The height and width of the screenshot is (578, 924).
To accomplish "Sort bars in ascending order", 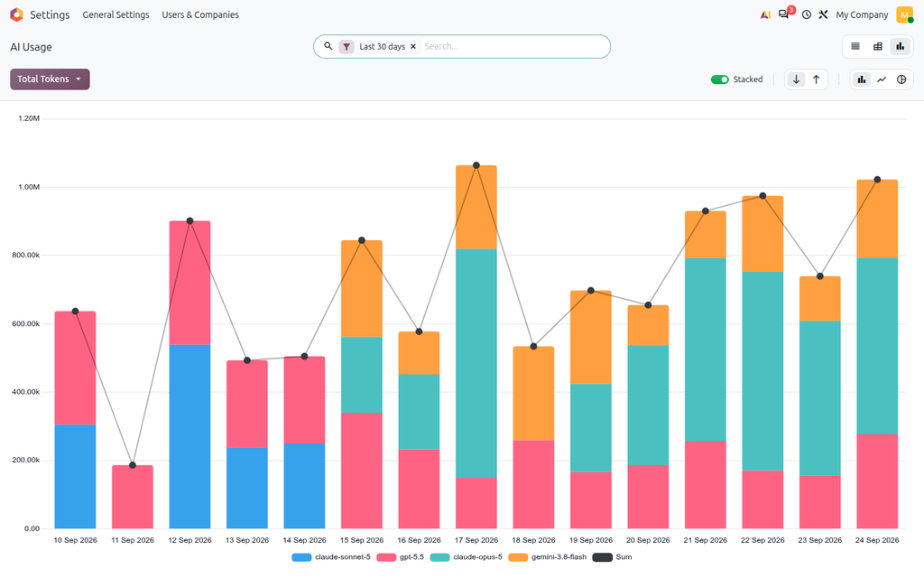I will 816,79.
